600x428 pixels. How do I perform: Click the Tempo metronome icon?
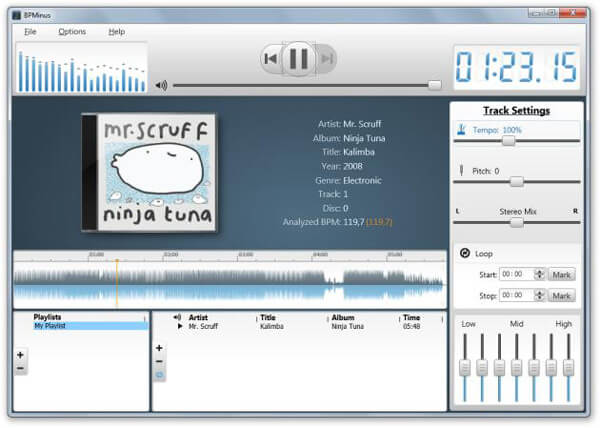[x=462, y=130]
